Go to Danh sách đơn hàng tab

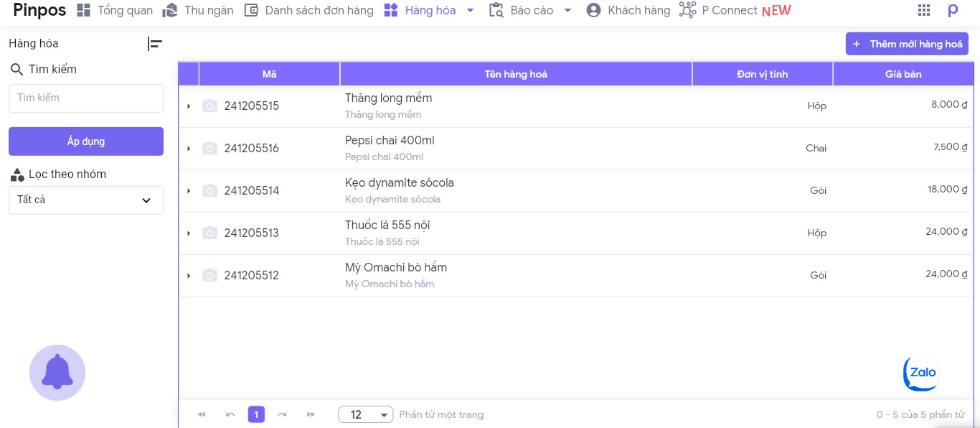[309, 10]
